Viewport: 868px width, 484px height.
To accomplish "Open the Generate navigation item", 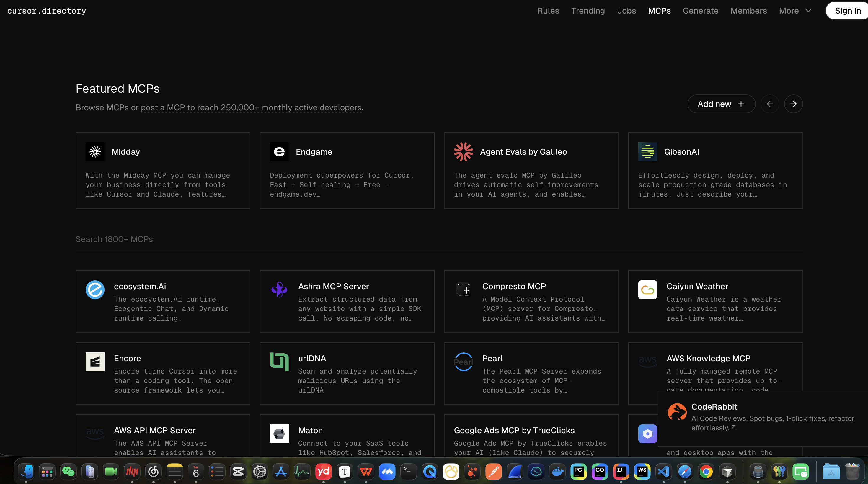I will click(x=700, y=11).
